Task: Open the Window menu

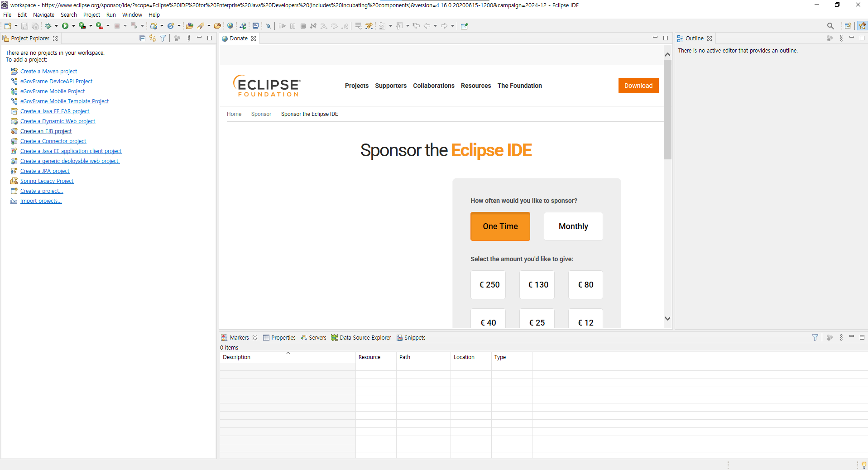Action: point(132,14)
